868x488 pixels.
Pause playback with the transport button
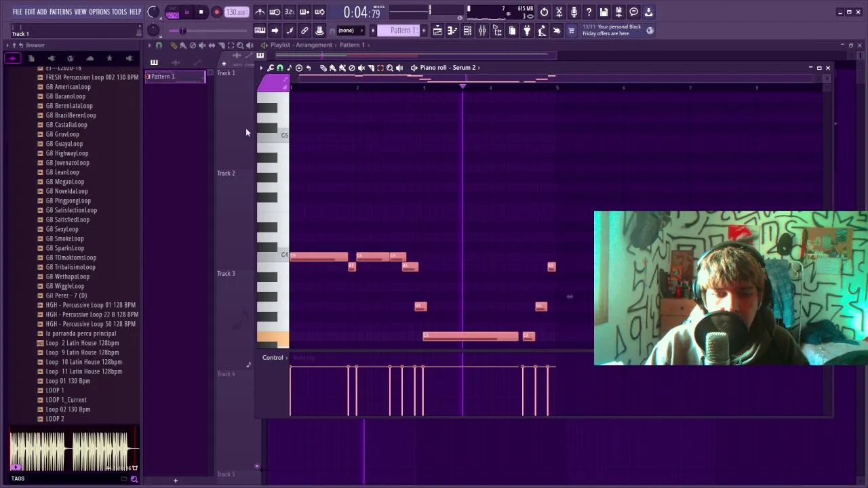click(x=186, y=12)
